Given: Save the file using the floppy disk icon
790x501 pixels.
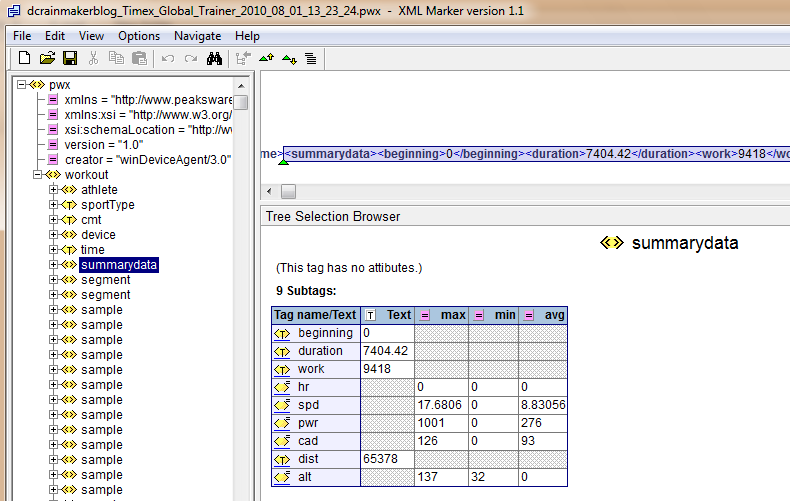Looking at the screenshot, I should pos(70,58).
